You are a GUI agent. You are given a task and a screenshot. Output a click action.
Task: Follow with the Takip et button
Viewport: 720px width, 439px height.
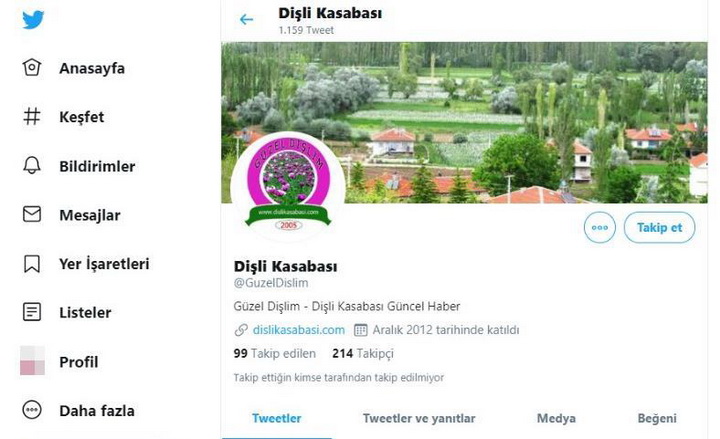(x=659, y=227)
